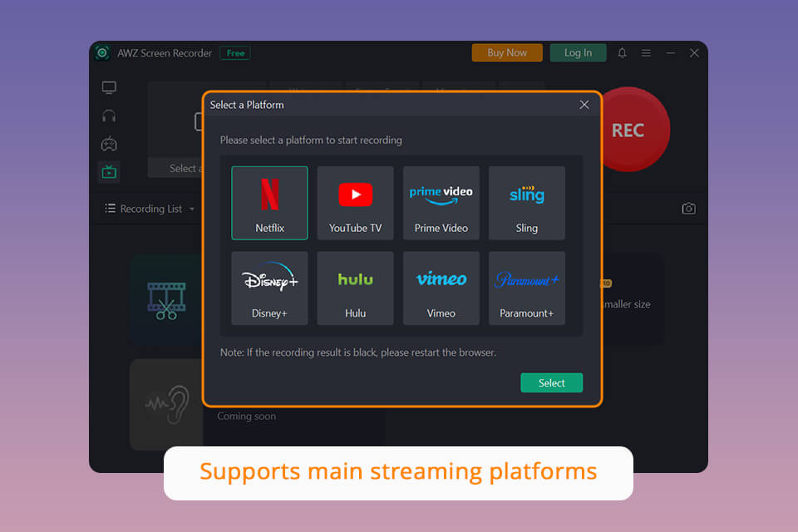Switch to game recording gamepad icon

[x=109, y=144]
